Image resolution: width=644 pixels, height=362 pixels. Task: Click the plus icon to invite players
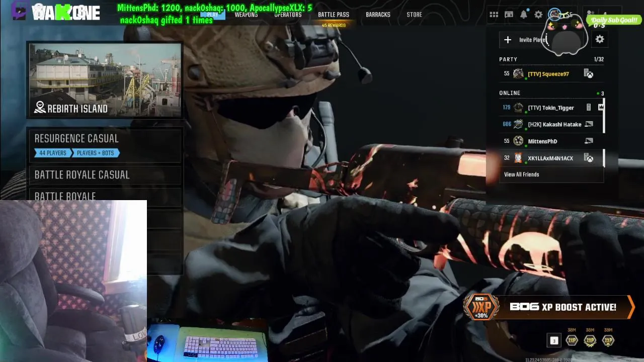tap(508, 40)
